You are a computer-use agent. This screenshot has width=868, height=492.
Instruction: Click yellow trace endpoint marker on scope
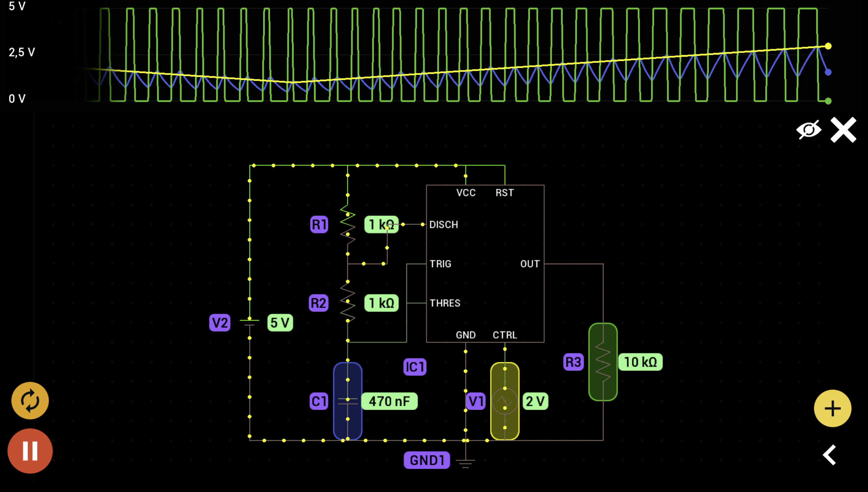(x=828, y=46)
